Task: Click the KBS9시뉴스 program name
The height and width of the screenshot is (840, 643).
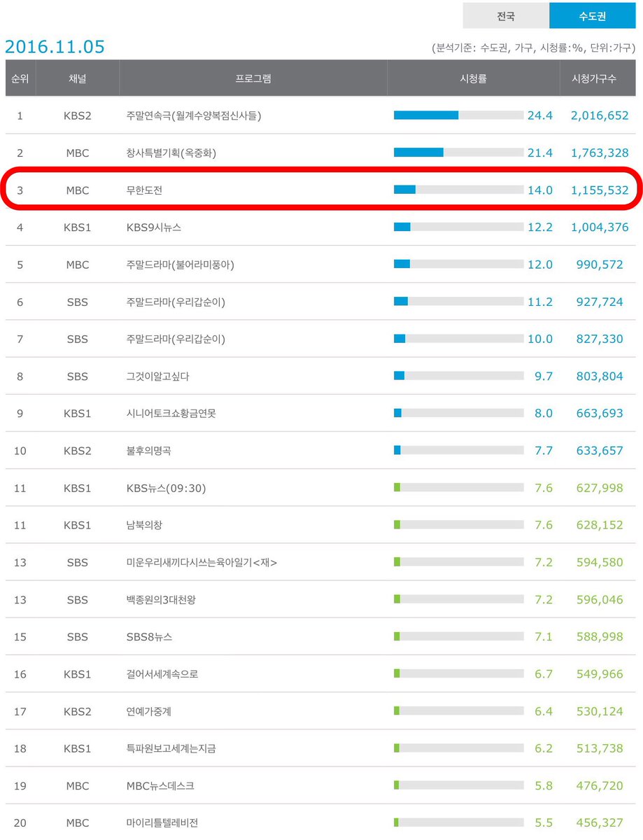Action: pos(155,227)
